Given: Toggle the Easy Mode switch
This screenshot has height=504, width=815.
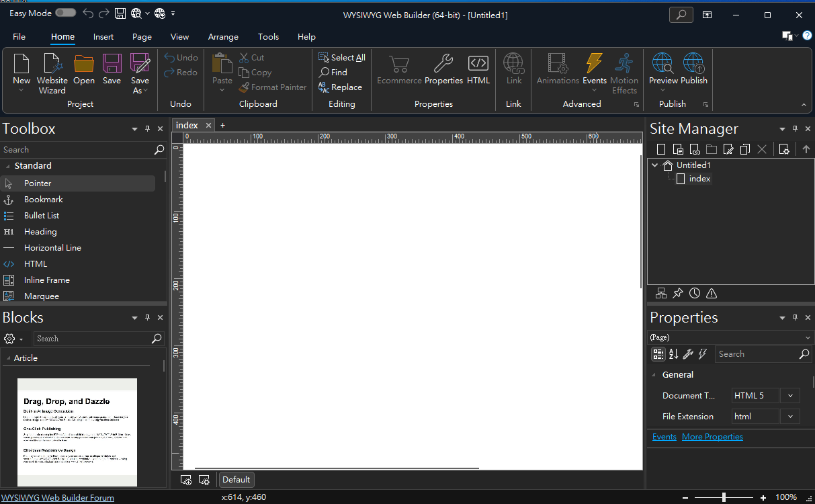Looking at the screenshot, I should pos(65,13).
